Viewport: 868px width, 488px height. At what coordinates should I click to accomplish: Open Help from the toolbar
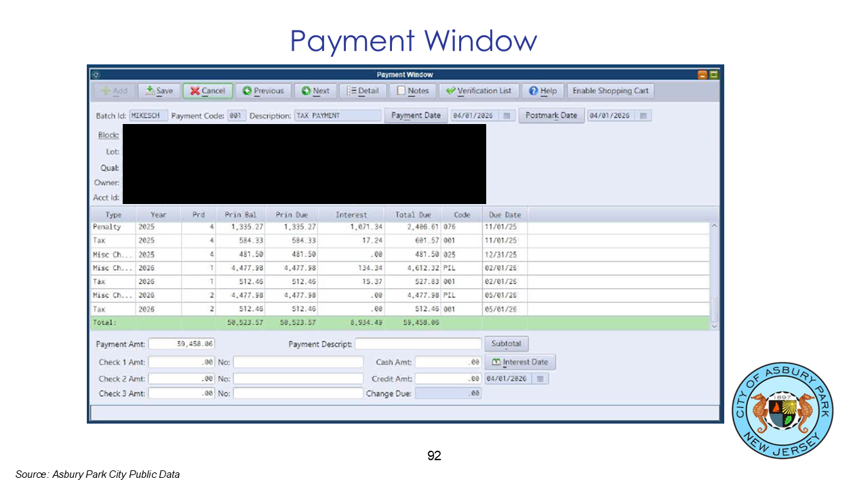pos(543,91)
